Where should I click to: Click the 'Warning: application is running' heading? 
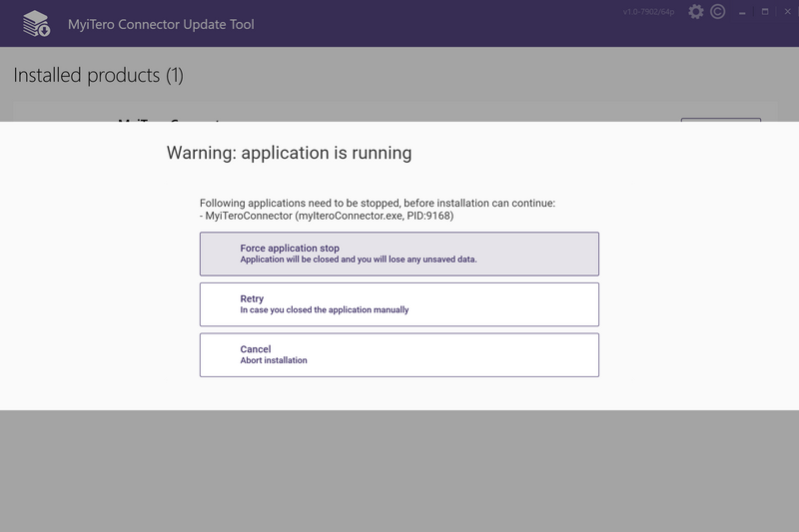click(289, 153)
